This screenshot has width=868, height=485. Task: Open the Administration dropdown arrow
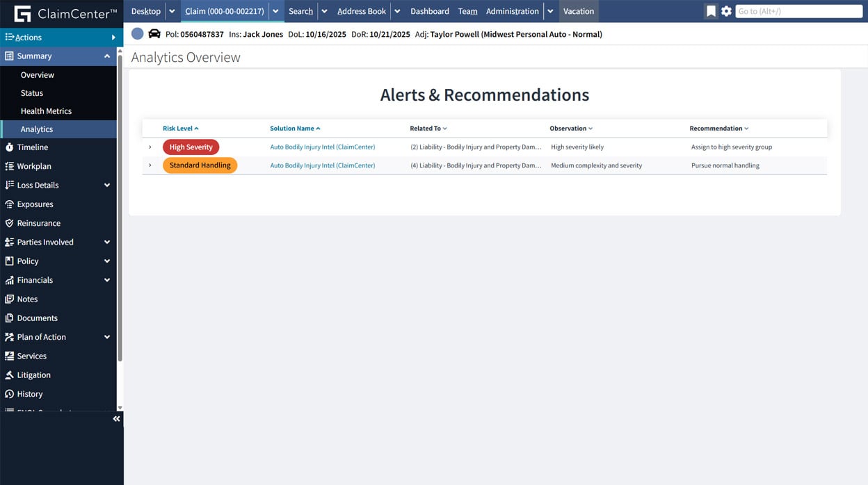[x=550, y=11]
